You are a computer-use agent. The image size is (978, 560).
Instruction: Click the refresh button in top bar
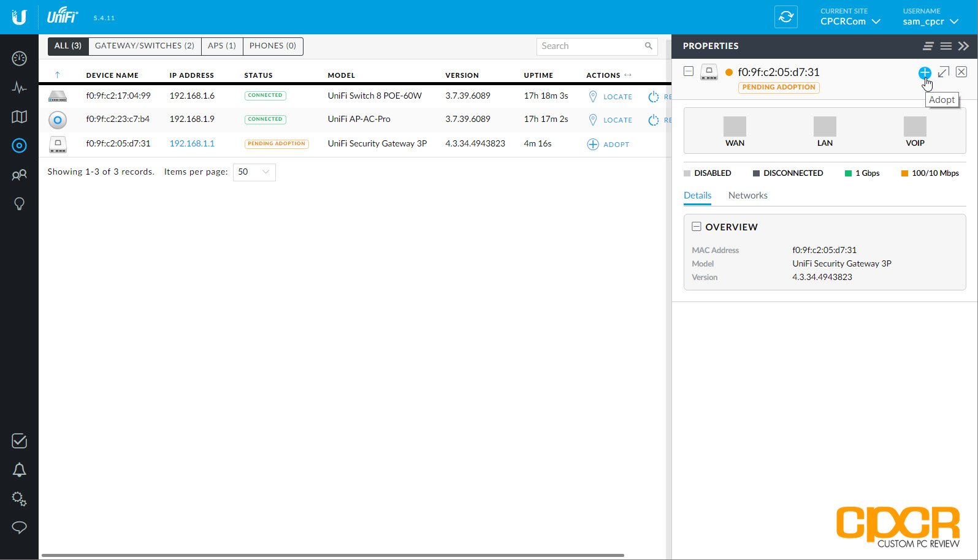click(786, 17)
